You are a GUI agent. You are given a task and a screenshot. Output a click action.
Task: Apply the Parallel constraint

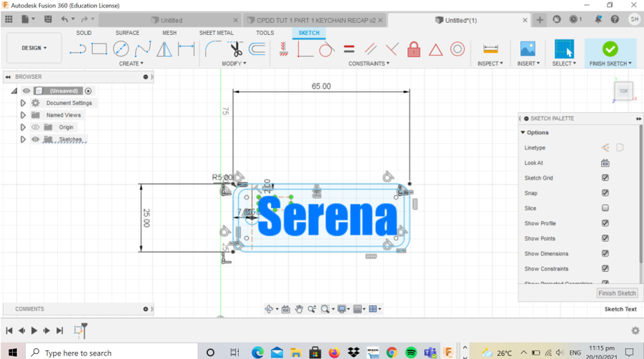370,49
